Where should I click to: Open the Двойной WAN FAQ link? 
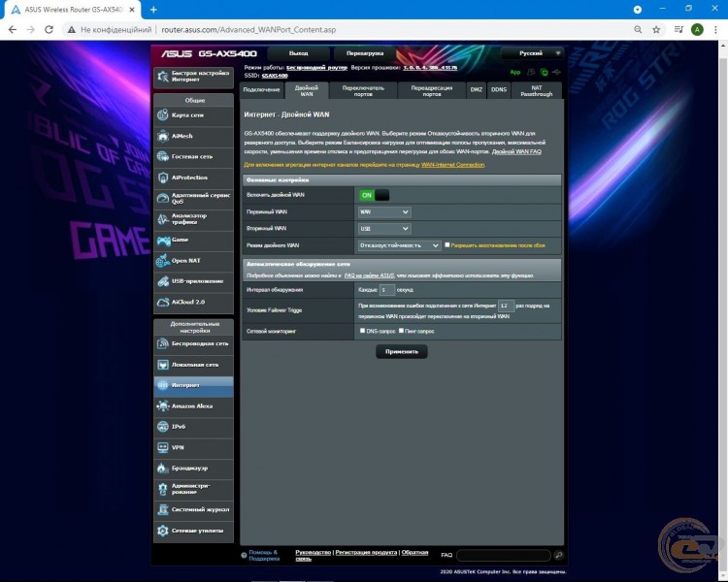coord(516,151)
